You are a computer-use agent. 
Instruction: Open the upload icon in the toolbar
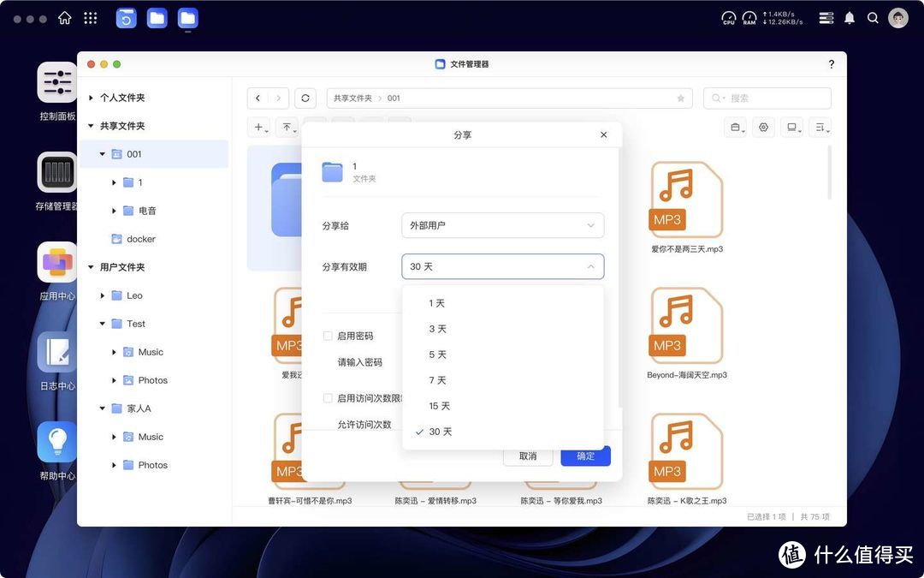[287, 127]
